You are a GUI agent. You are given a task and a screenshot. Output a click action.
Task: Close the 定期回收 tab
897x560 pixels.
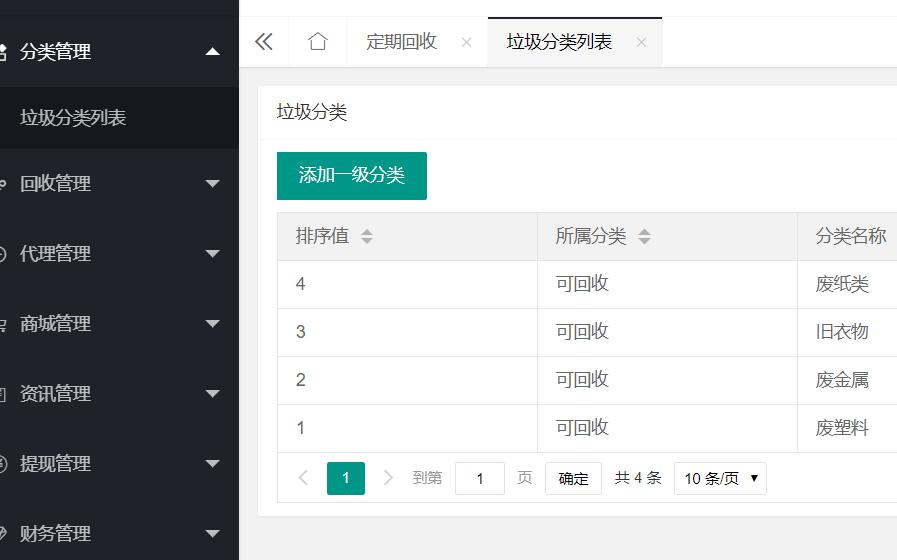[466, 42]
